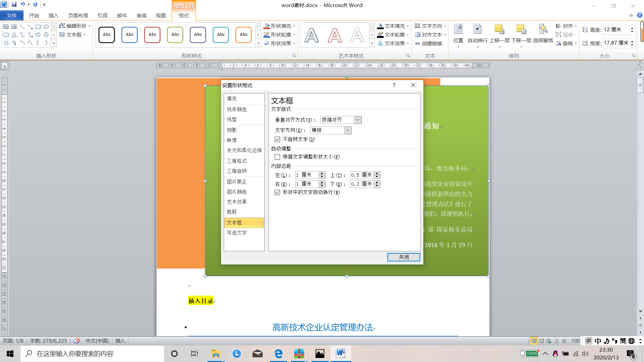Expand the shape styles gallery
This screenshot has height=362, width=644.
pos(258,43)
